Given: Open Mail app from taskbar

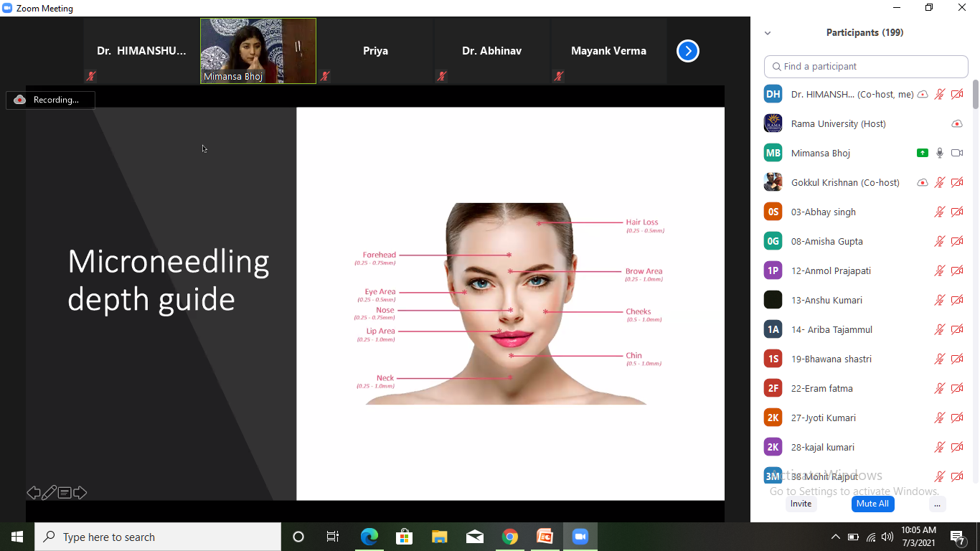Looking at the screenshot, I should pos(474,537).
